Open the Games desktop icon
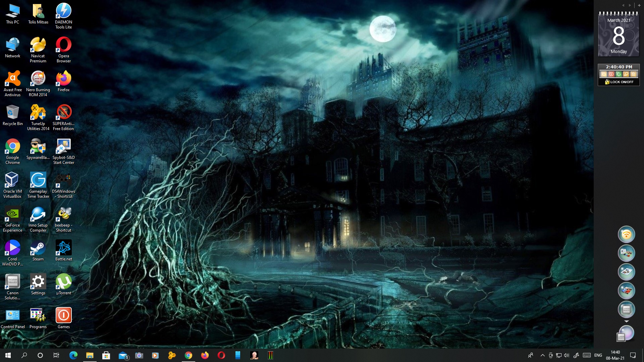The width and height of the screenshot is (644, 362). [x=64, y=318]
